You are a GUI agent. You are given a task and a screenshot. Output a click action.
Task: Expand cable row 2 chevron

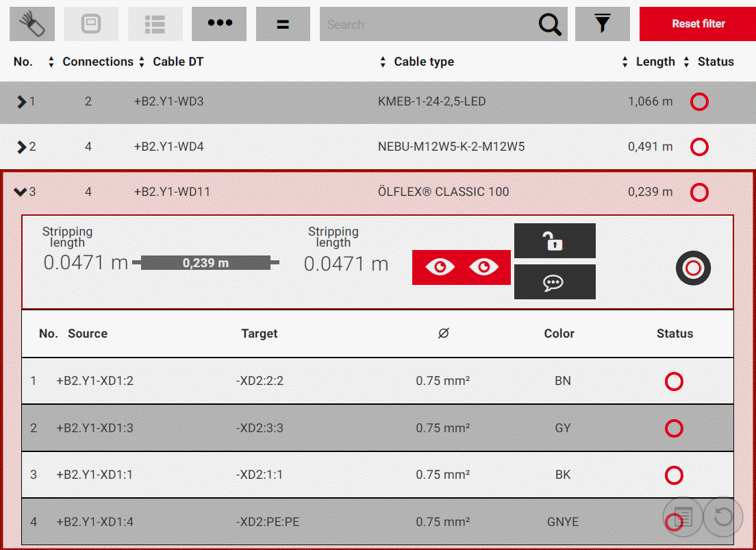click(x=21, y=147)
